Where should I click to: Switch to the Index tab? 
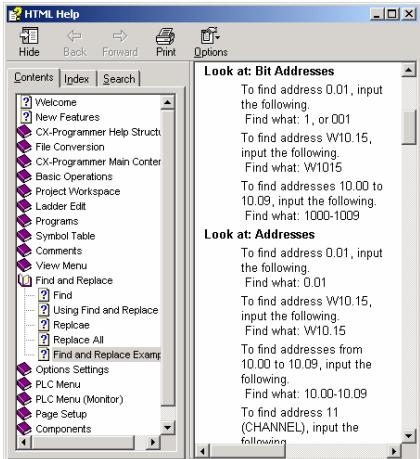77,79
